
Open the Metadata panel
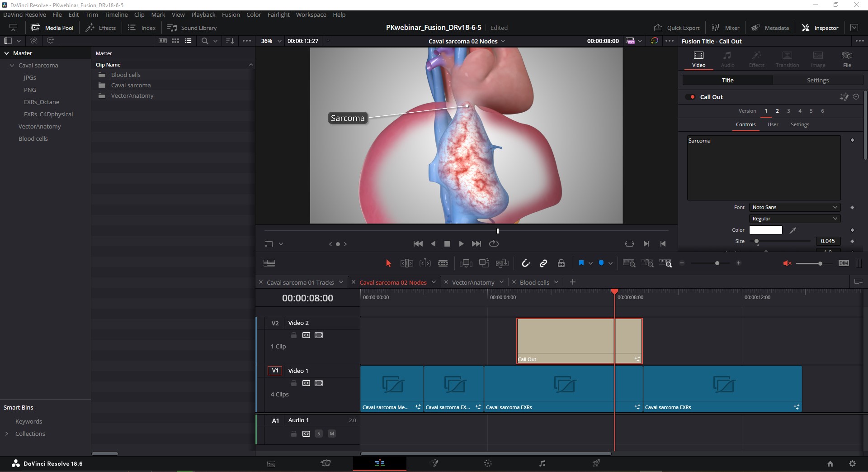point(770,28)
